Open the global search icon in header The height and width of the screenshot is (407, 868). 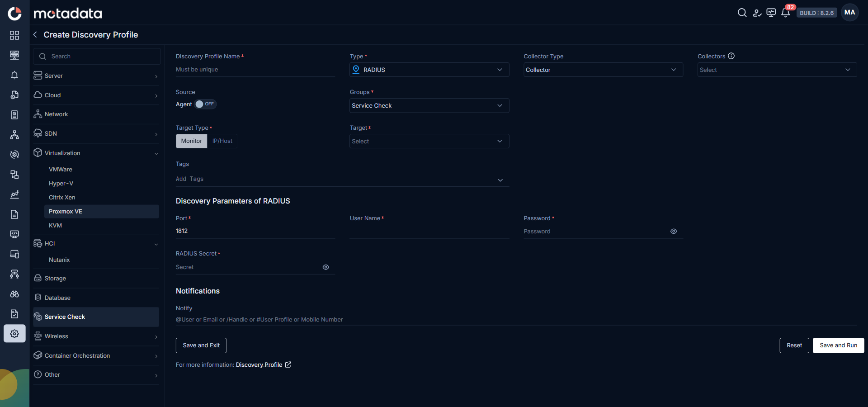coord(742,13)
